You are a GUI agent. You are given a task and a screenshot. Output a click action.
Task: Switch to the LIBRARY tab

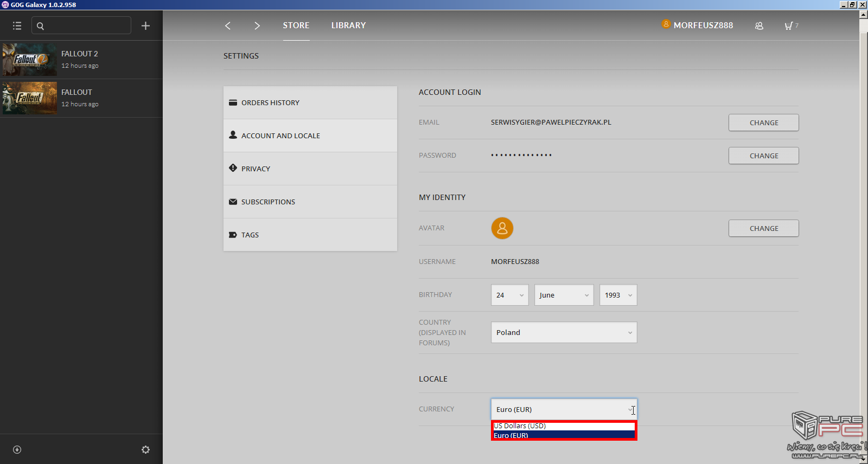pos(349,25)
